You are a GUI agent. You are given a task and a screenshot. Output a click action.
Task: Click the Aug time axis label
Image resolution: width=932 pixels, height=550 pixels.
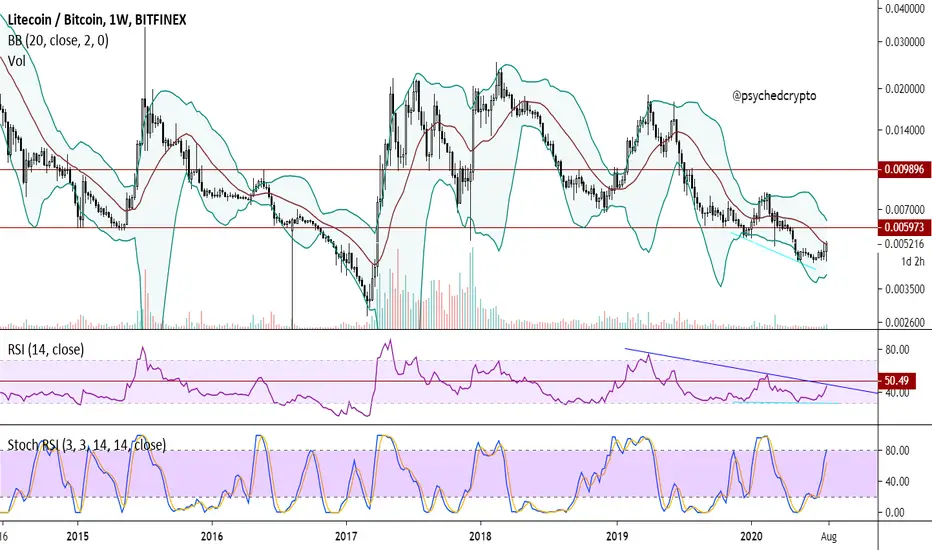pyautogui.click(x=828, y=537)
